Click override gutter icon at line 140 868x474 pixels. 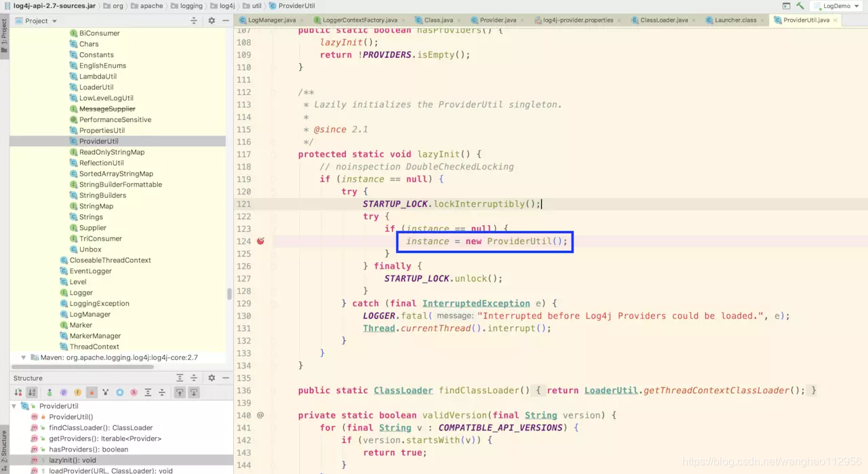click(x=260, y=415)
